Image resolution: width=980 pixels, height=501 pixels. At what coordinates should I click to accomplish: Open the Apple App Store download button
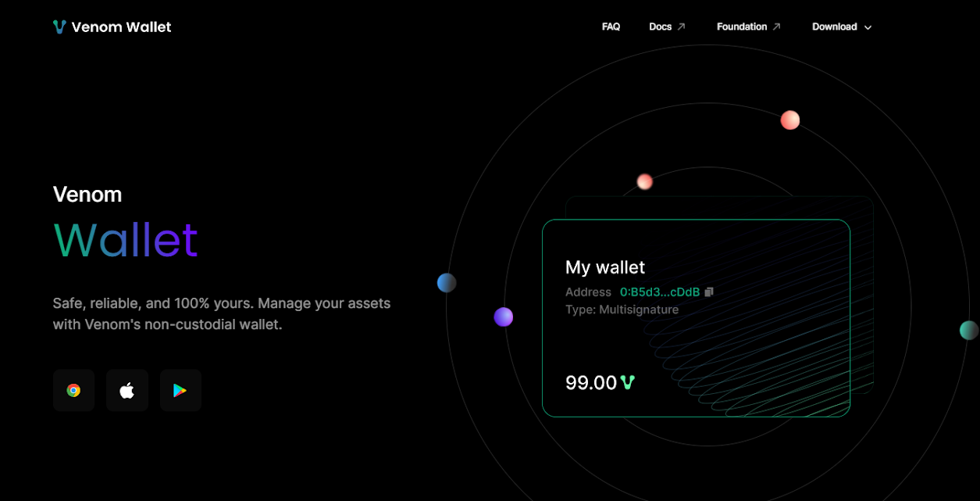click(127, 390)
